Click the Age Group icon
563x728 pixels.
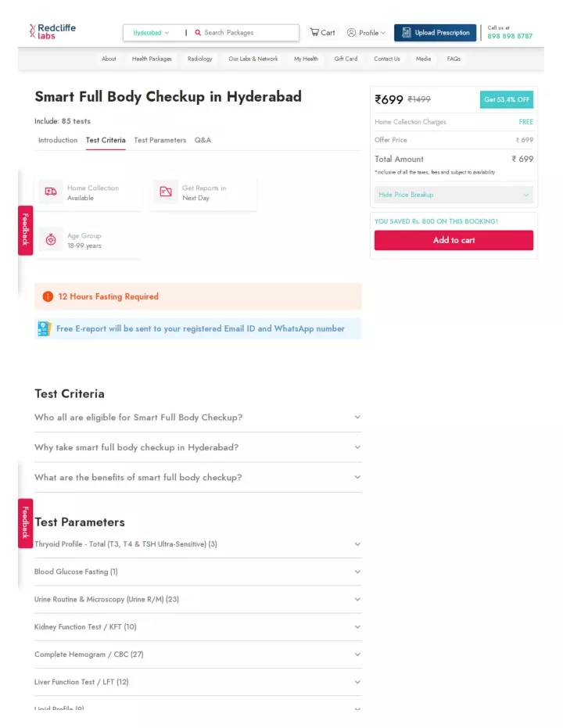tap(51, 239)
